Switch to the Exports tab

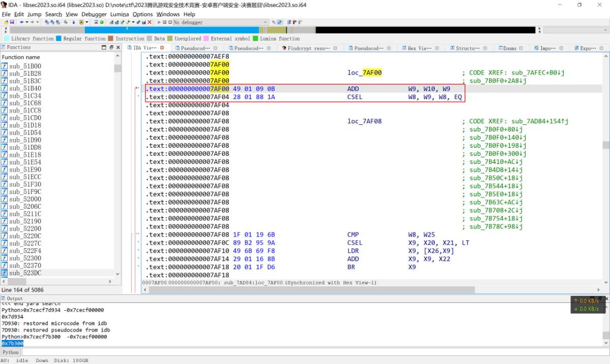click(588, 48)
